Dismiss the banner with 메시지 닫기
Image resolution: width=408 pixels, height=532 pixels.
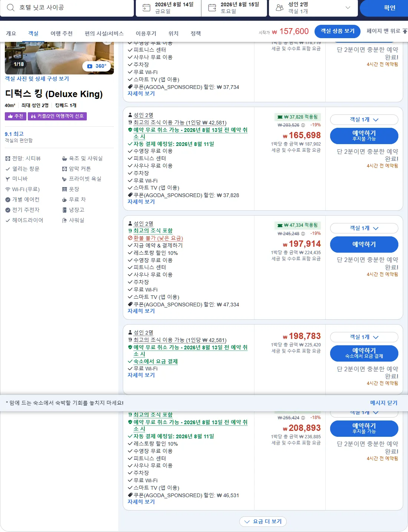(384, 403)
